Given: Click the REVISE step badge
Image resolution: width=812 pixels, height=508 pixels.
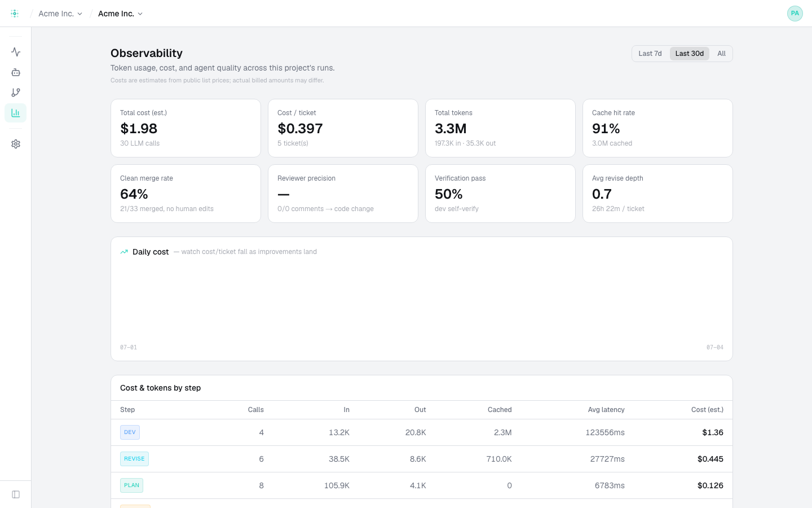Looking at the screenshot, I should pyautogui.click(x=134, y=459).
